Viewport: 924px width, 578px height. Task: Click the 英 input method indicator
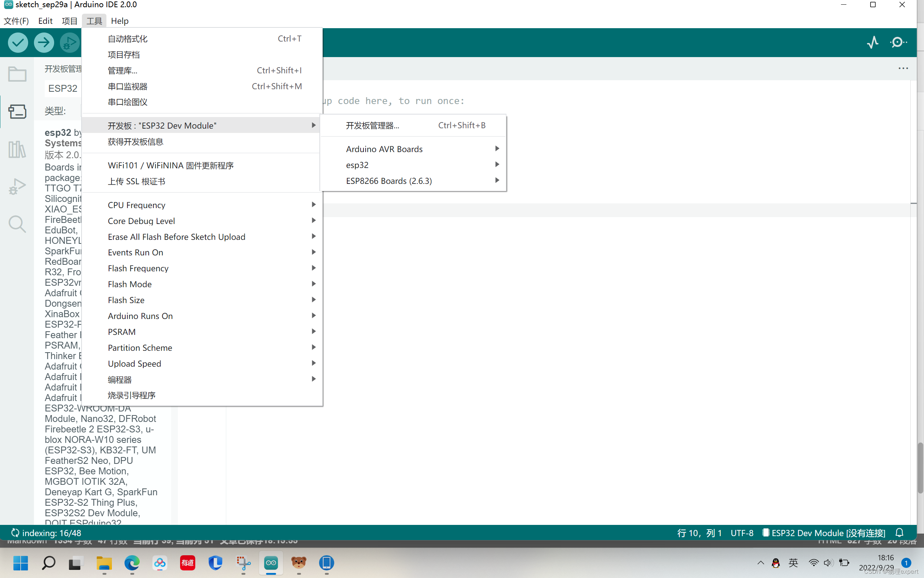[x=793, y=563]
